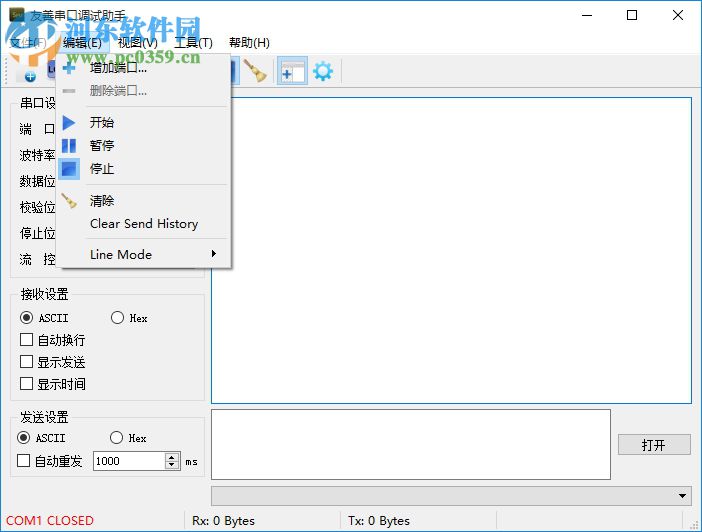This screenshot has height=532, width=702.
Task: Open the 视图(V) menu
Action: [137, 43]
